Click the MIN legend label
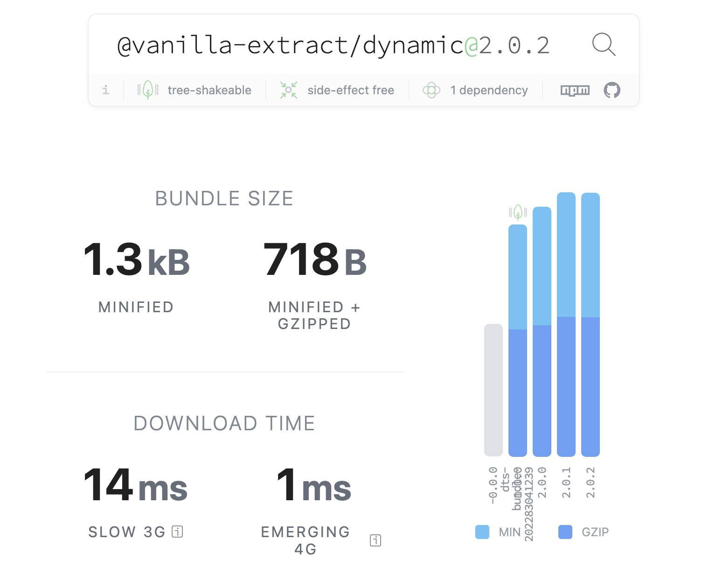 coord(509,532)
